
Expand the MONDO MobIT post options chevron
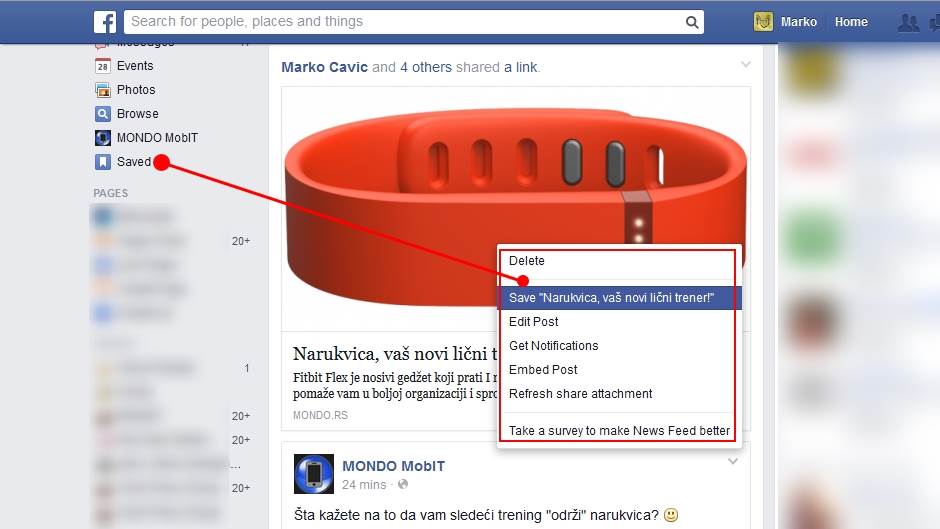point(733,461)
